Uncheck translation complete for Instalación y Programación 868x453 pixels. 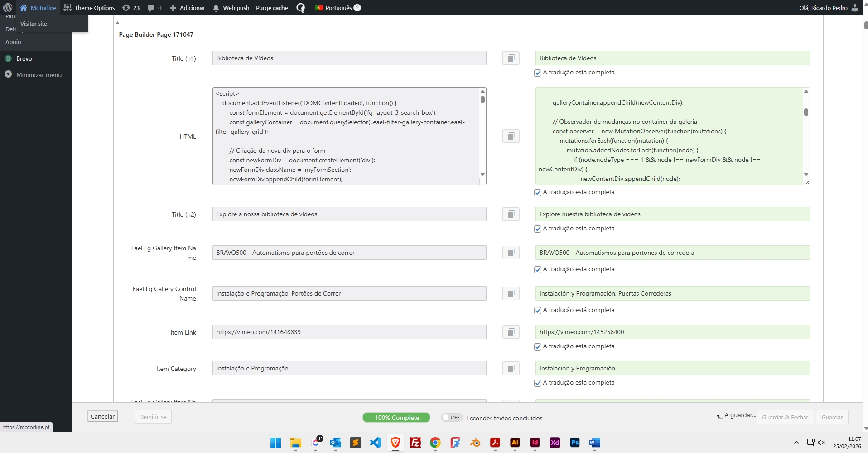(x=538, y=383)
